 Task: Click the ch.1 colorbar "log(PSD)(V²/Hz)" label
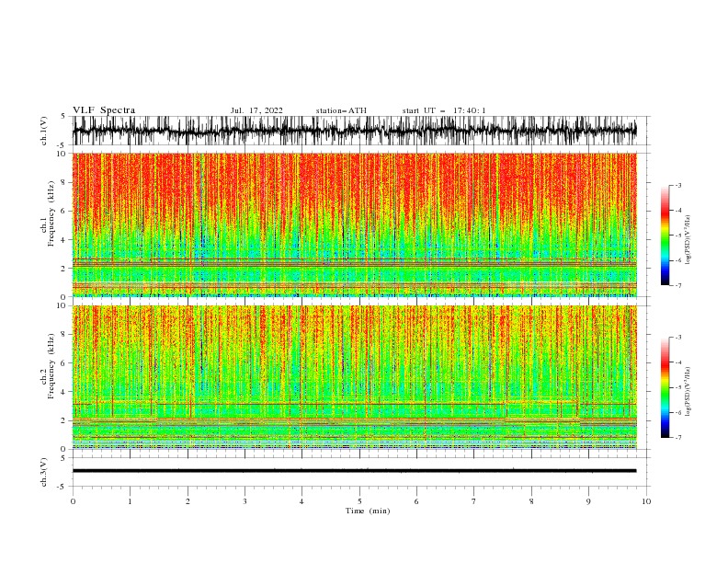point(688,240)
